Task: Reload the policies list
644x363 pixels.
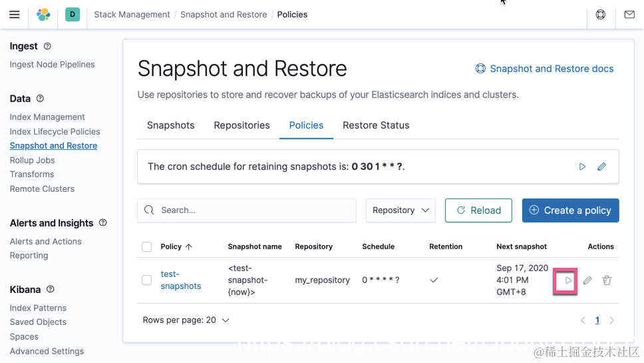Action: pyautogui.click(x=478, y=210)
